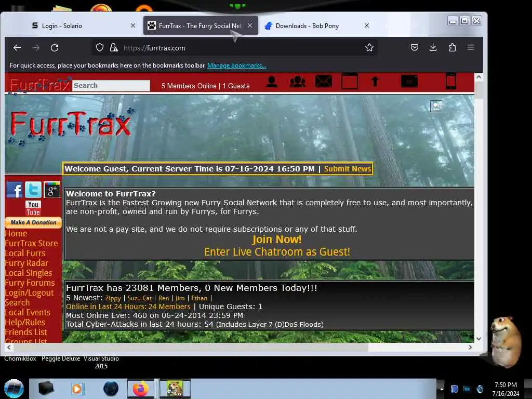Click Join Now! link
This screenshot has width=532, height=399.
coord(276,240)
